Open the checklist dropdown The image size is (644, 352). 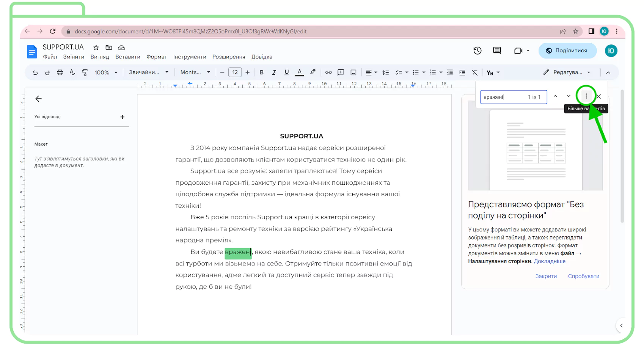tap(402, 72)
